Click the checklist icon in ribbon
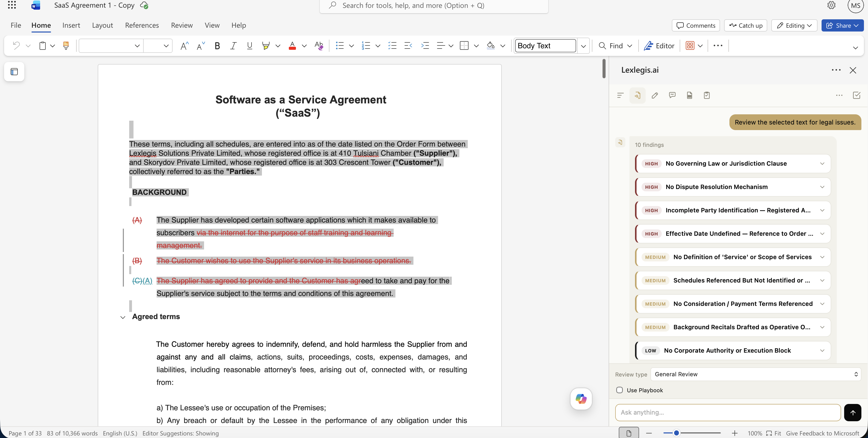 [x=392, y=45]
